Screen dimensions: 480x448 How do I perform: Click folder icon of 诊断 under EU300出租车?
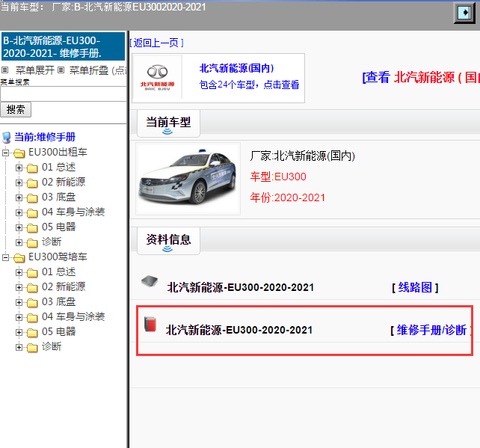[x=32, y=242]
